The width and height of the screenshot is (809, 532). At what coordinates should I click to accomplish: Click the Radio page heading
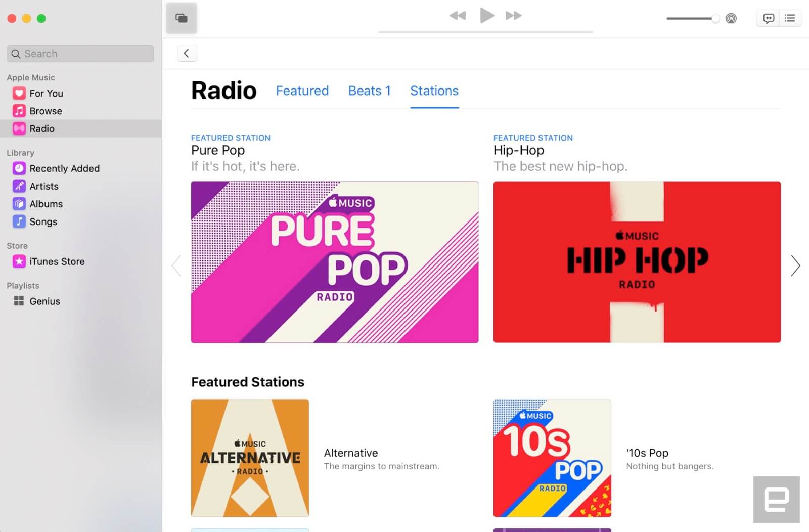tap(224, 91)
